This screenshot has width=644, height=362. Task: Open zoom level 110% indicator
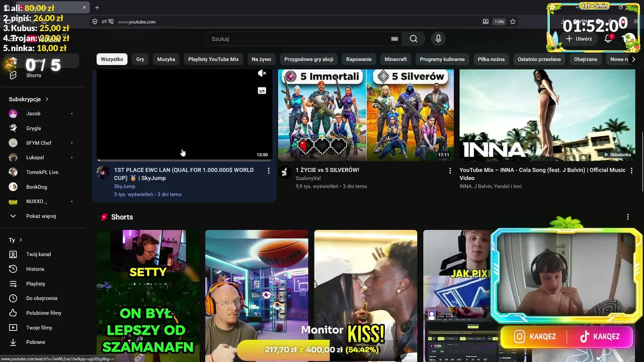(x=499, y=22)
